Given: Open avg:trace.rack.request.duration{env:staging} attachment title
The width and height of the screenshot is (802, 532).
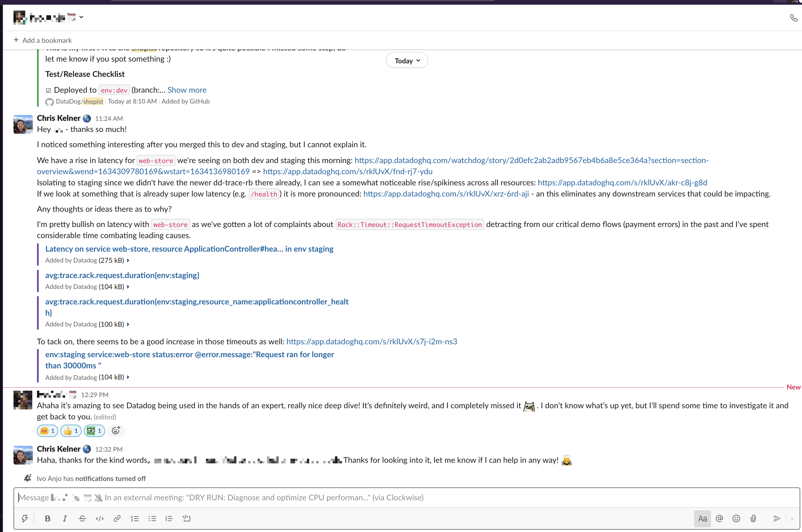Looking at the screenshot, I should [122, 275].
